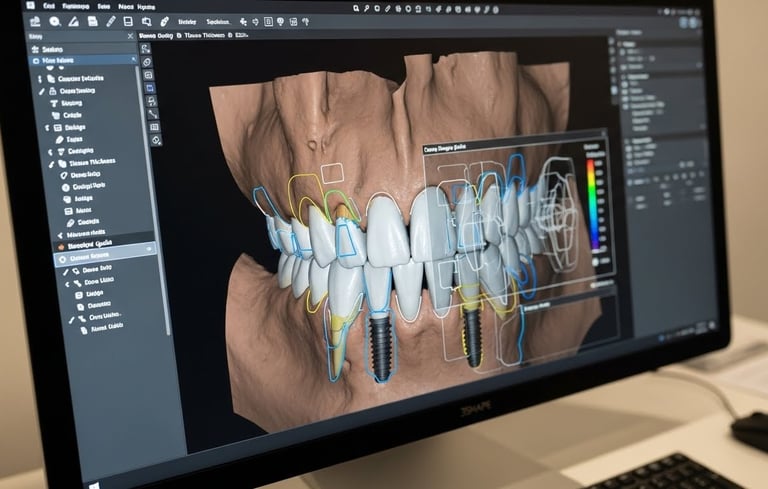Click the triangle angle-measure toolbar icon
This screenshot has width=768, height=489.
click(73, 21)
